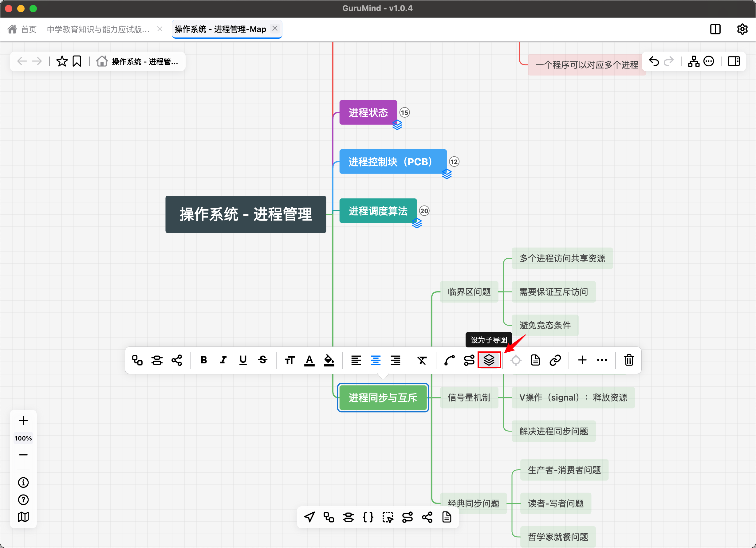Screen dimensions: 756x548
Task: Toggle bold on the node text
Action: (204, 360)
